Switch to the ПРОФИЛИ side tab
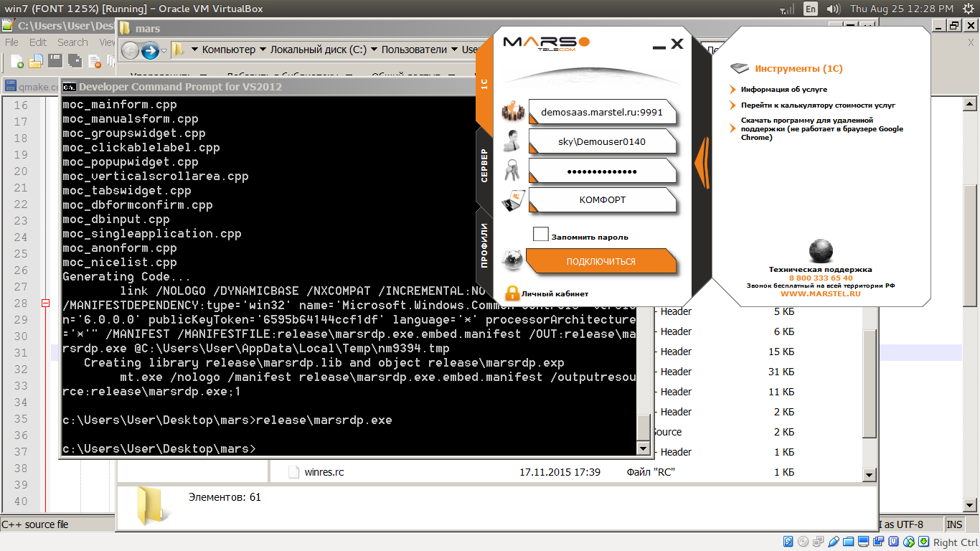 point(484,245)
